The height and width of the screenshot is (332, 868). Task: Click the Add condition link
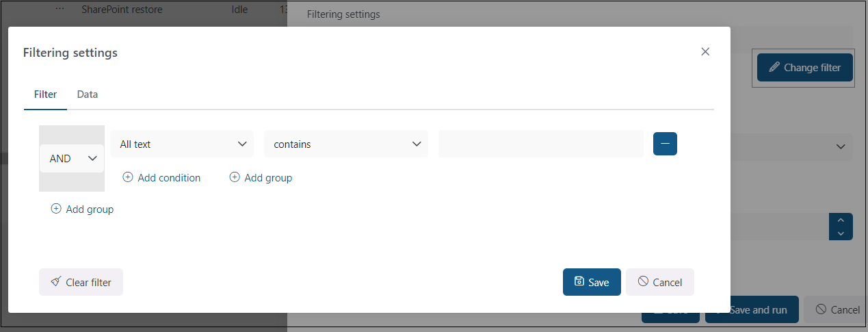[169, 177]
